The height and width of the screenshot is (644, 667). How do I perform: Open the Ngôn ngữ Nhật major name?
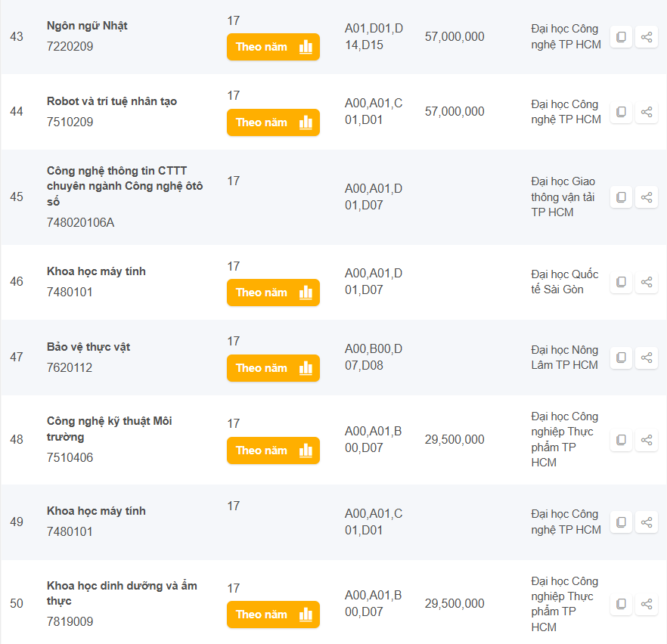coord(87,26)
